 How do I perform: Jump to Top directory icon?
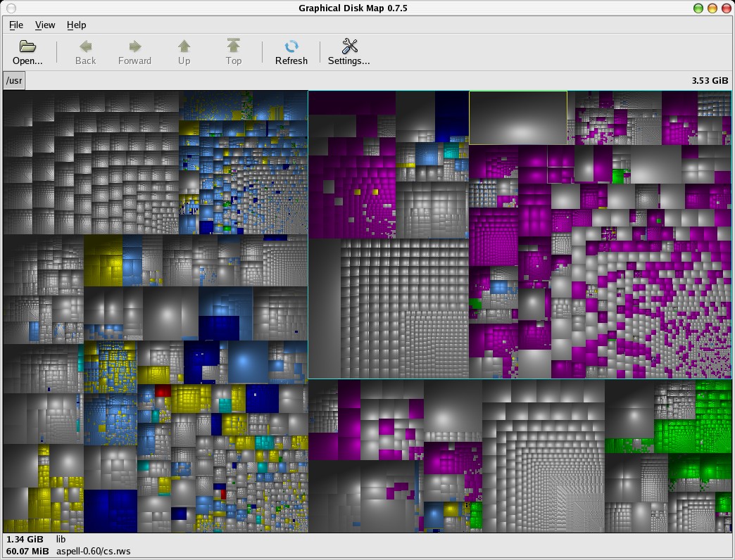click(x=233, y=47)
